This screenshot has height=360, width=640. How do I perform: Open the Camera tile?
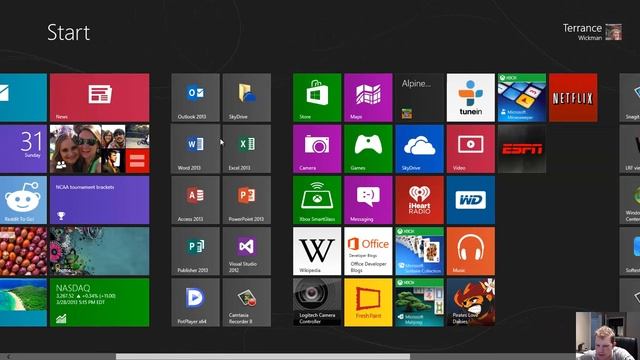[317, 149]
